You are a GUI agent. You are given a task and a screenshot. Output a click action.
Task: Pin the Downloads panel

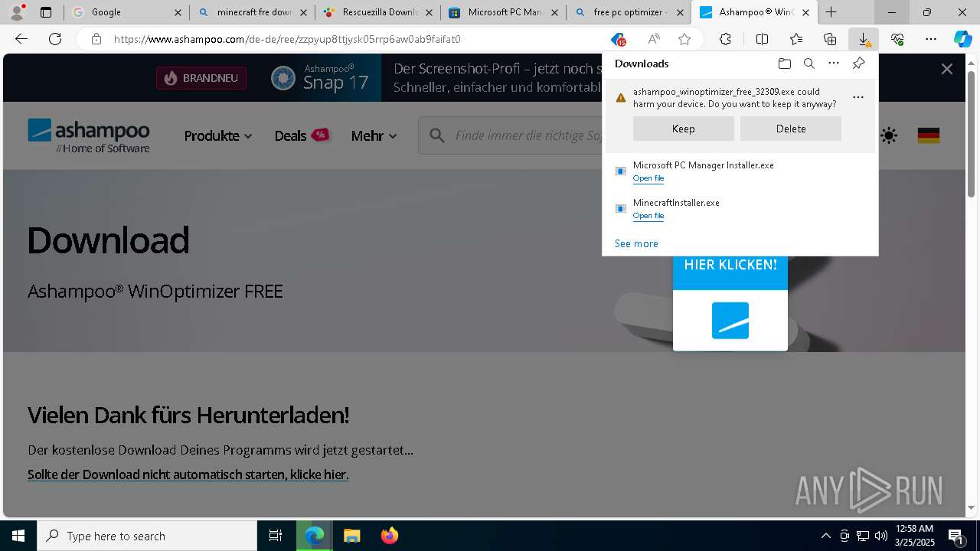pos(858,64)
